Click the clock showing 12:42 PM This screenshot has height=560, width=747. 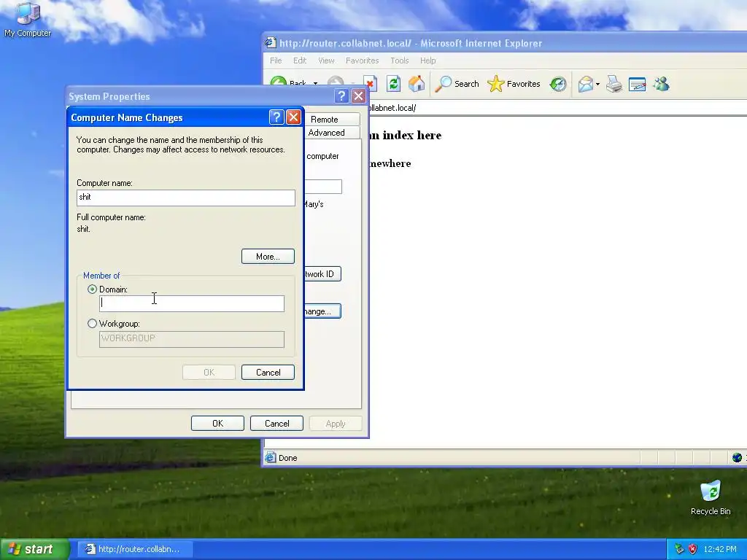[x=720, y=549]
